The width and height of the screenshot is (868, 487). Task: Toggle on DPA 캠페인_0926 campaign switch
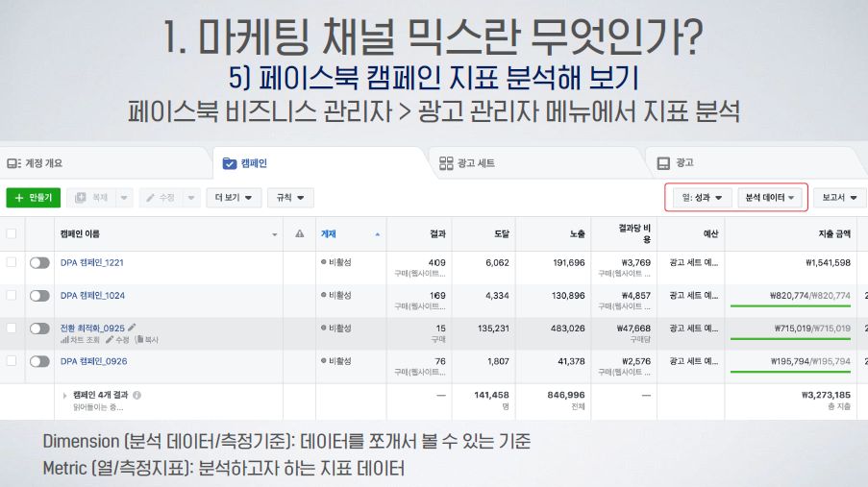tap(39, 361)
